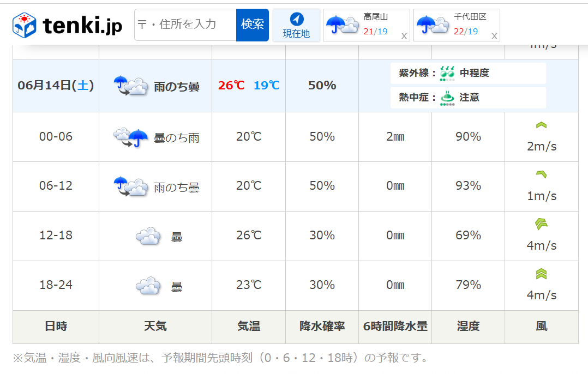The width and height of the screenshot is (588, 374).
Task: Click the 降水確率 column header
Action: click(322, 327)
